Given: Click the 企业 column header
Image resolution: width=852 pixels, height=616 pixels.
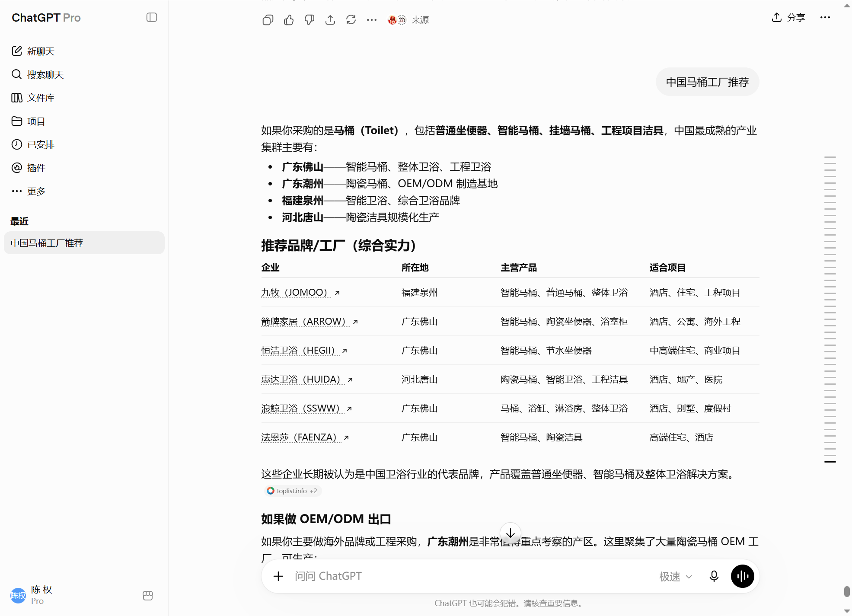Looking at the screenshot, I should point(271,268).
